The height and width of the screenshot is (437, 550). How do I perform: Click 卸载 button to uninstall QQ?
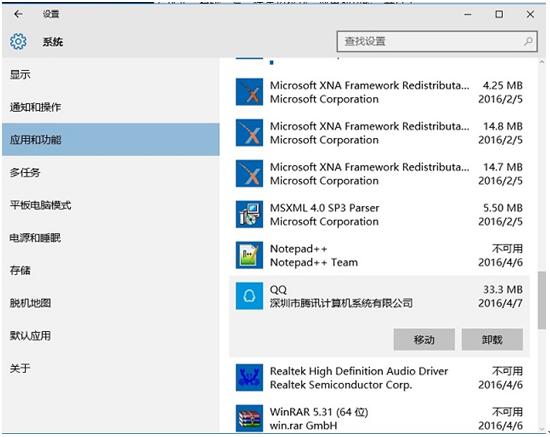click(x=492, y=339)
